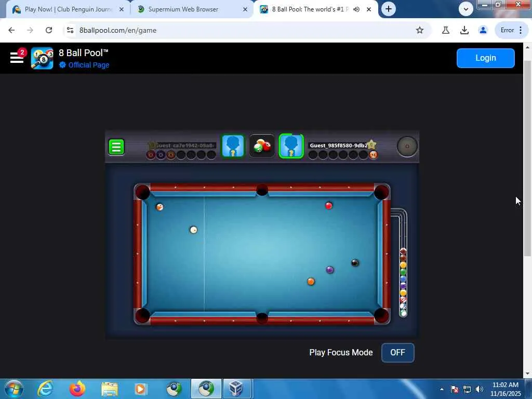Click the blue Login button
Screen dimensions: 532x399
point(486,58)
